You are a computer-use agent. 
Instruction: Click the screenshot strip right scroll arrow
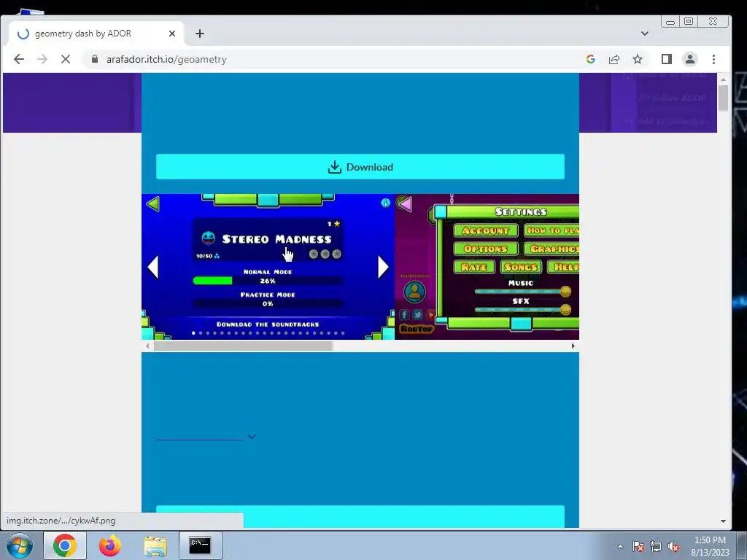[573, 346]
